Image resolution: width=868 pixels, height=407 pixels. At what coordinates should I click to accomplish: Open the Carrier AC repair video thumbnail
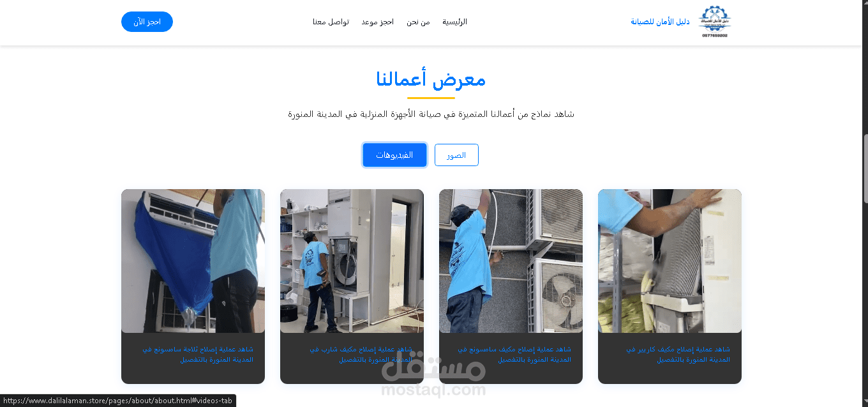click(x=670, y=261)
